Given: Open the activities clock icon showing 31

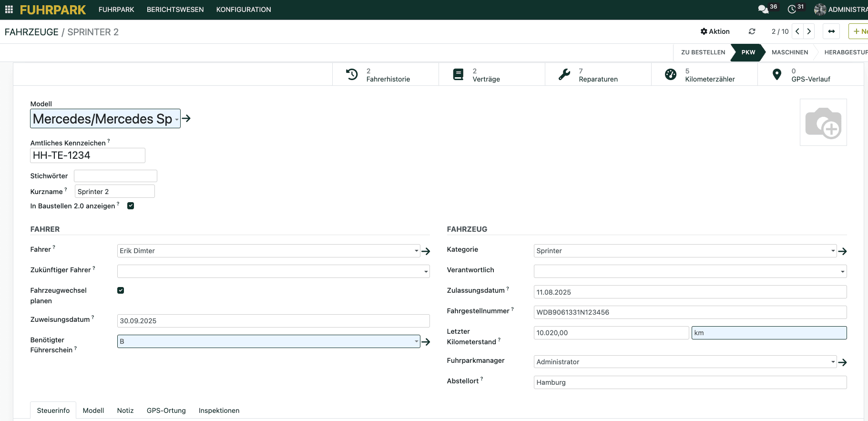Looking at the screenshot, I should pyautogui.click(x=792, y=9).
